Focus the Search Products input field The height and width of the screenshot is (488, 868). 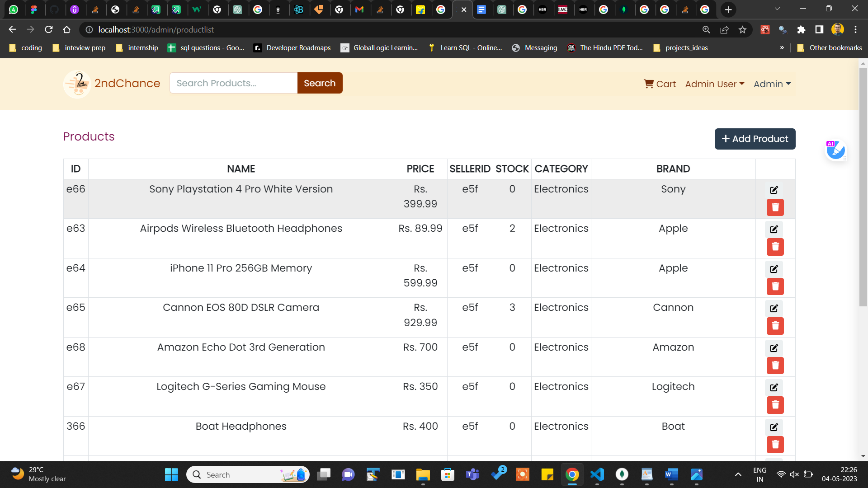pyautogui.click(x=233, y=83)
